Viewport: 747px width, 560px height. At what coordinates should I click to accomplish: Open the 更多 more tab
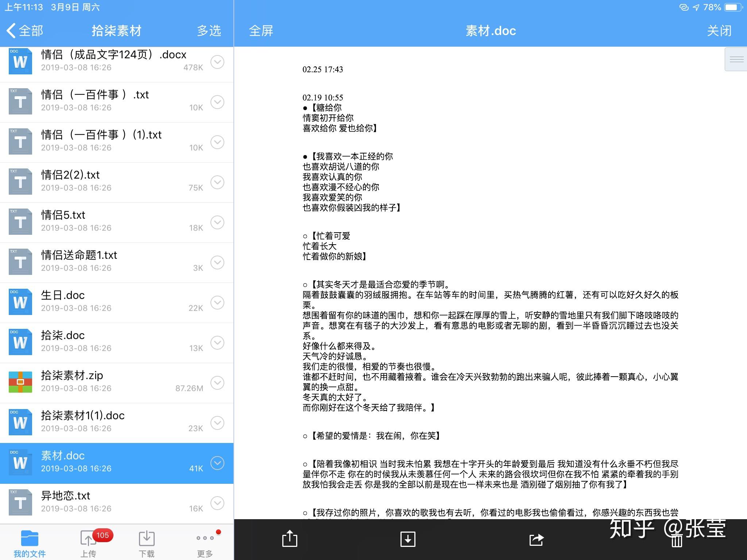[x=205, y=544]
